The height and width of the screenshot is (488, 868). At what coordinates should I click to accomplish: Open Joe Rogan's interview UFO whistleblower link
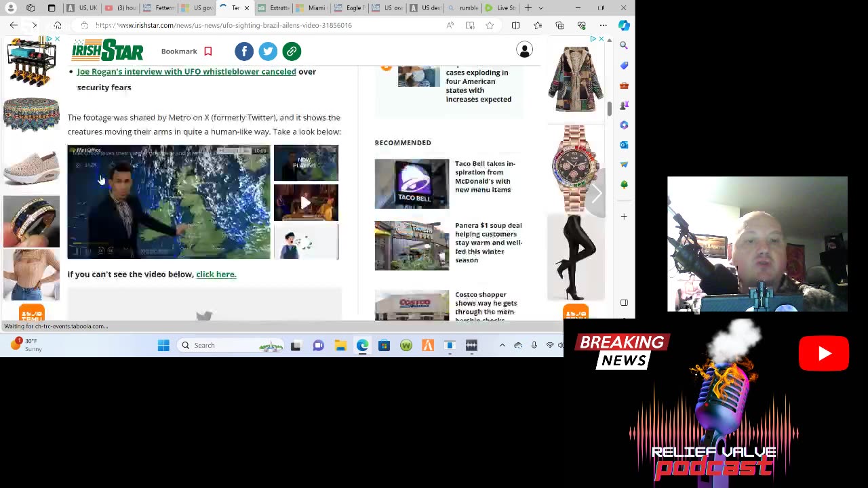pos(186,71)
